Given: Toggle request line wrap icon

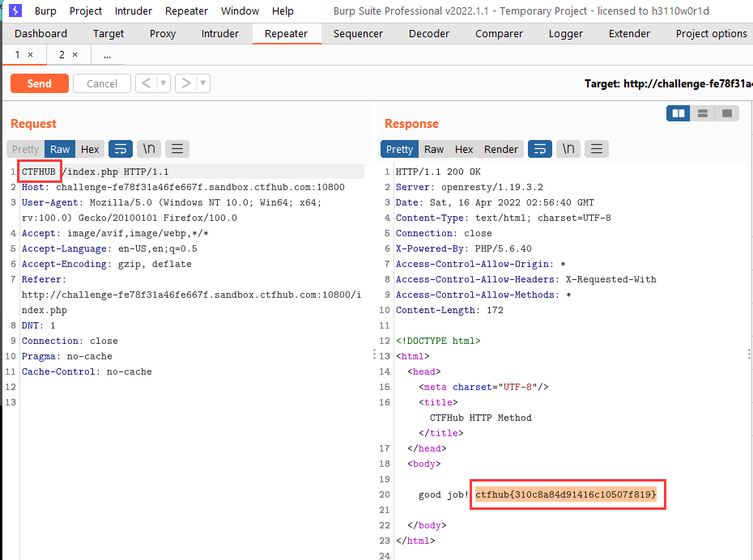Looking at the screenshot, I should click(x=121, y=149).
